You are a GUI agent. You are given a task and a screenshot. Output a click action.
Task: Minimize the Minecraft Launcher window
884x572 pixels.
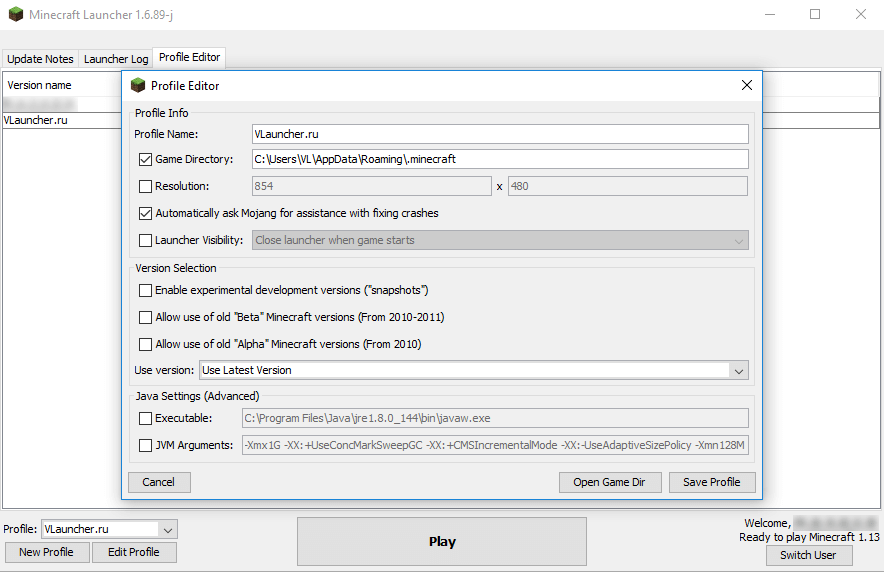point(770,14)
